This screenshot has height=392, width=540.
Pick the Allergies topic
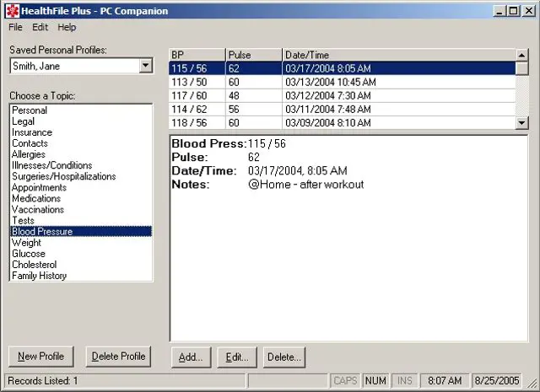point(29,155)
